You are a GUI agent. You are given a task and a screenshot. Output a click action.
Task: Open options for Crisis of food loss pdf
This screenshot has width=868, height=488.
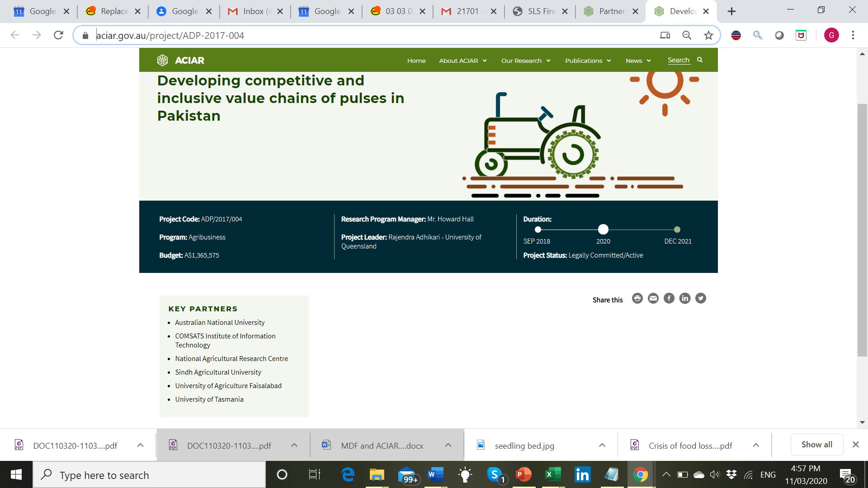click(x=756, y=446)
